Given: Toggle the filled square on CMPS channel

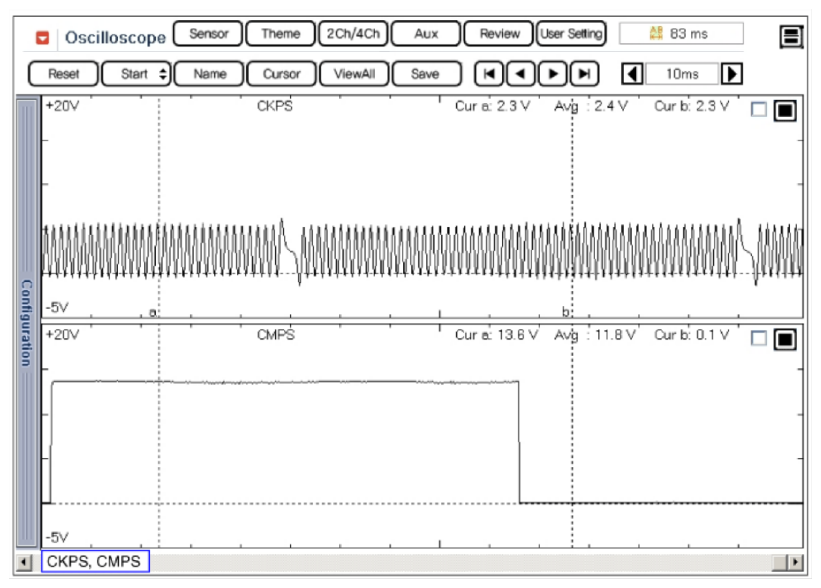Looking at the screenshot, I should 784,339.
